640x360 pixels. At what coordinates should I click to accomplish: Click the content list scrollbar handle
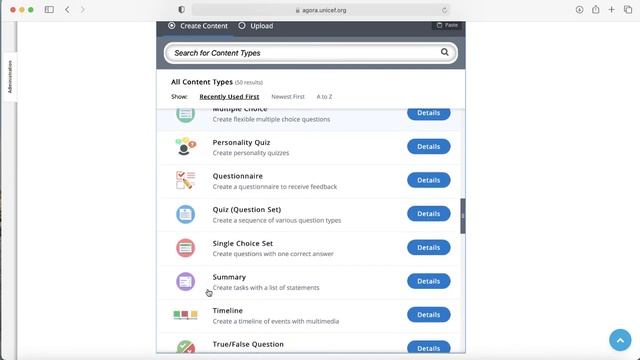pyautogui.click(x=462, y=216)
